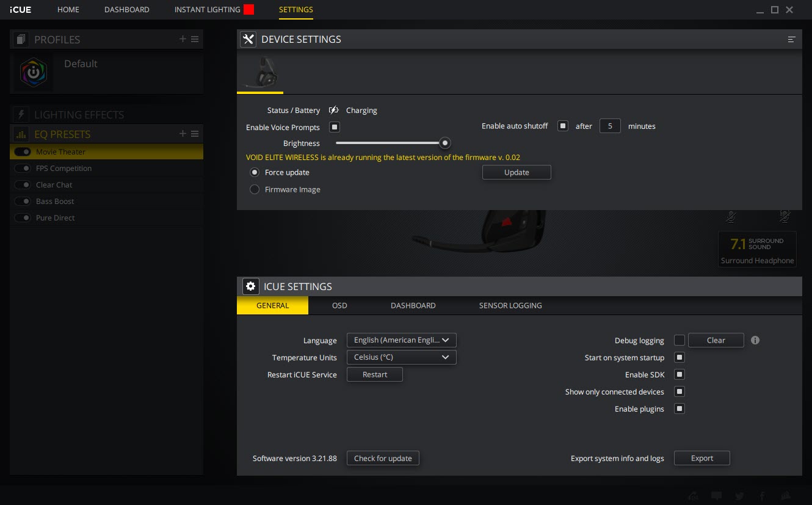Toggle the 7.1 Surround Sound button
The height and width of the screenshot is (505, 812).
coord(757,249)
